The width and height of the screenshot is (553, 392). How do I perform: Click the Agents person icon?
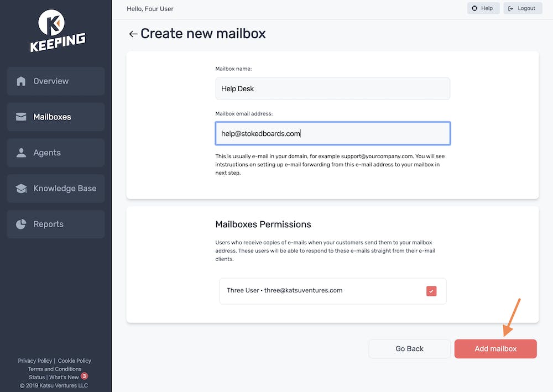click(x=21, y=153)
